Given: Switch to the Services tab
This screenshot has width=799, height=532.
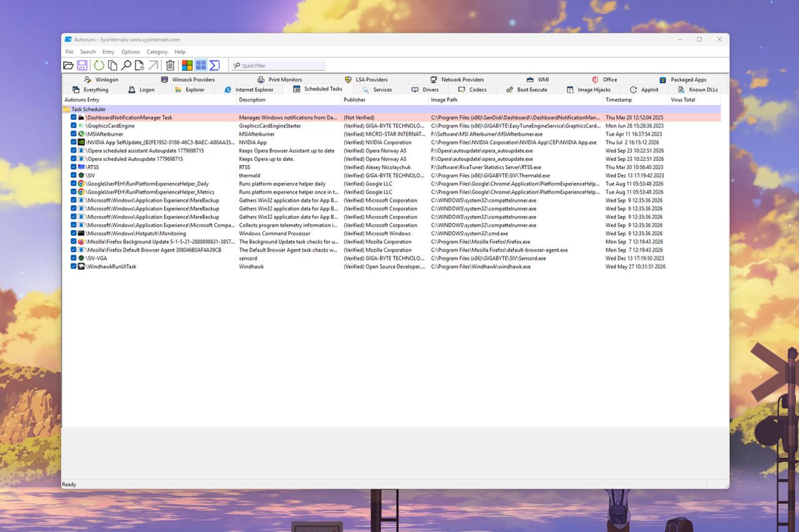Looking at the screenshot, I should coord(377,90).
